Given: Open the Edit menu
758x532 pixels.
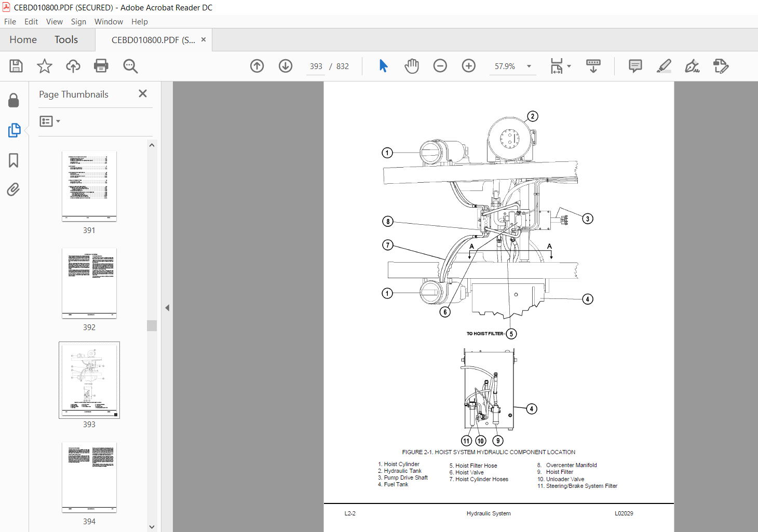Looking at the screenshot, I should coord(31,22).
